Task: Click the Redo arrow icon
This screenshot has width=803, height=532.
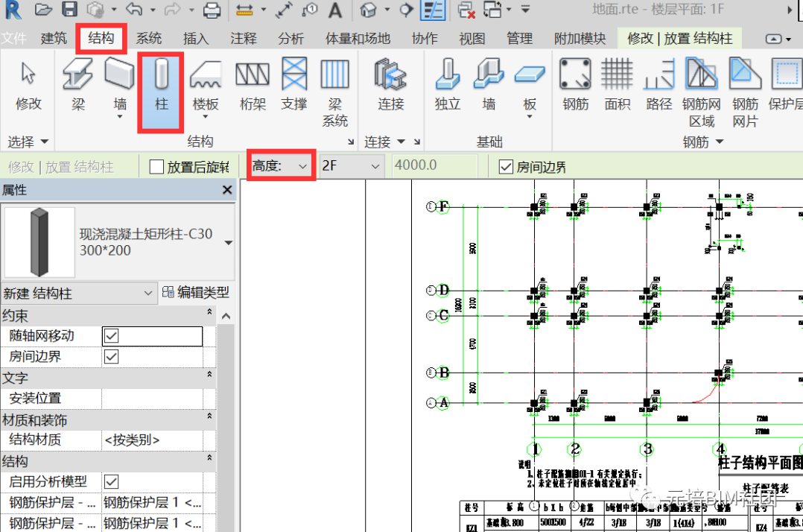Action: click(x=173, y=9)
